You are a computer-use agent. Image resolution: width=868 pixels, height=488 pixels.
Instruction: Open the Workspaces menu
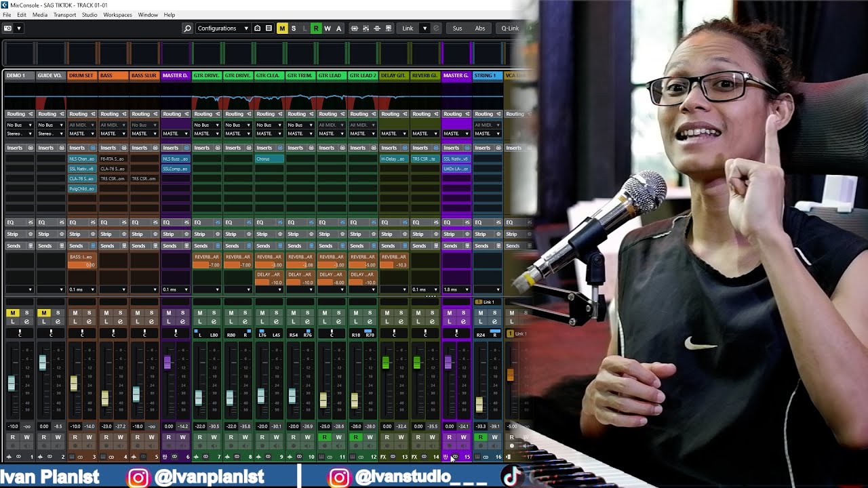(117, 15)
